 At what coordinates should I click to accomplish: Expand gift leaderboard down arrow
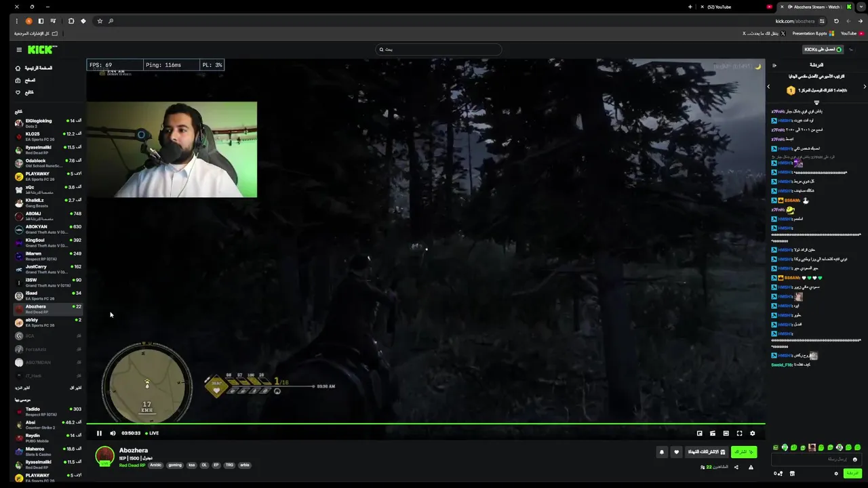pos(816,102)
